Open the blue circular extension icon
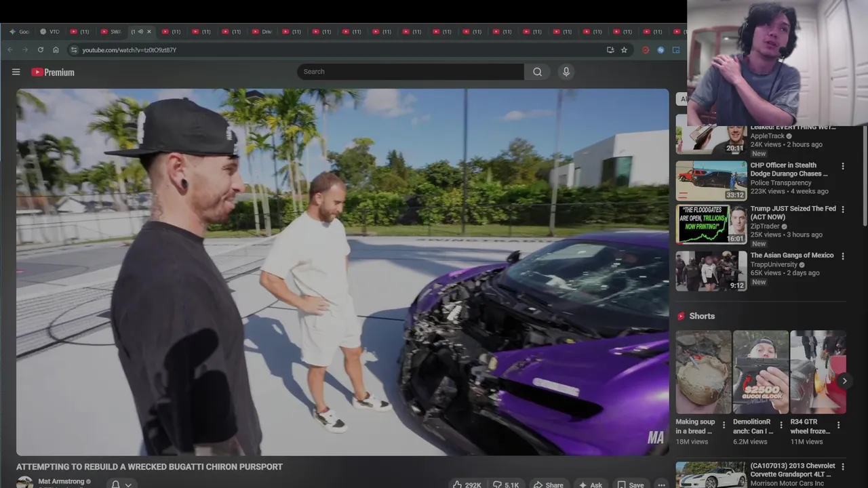The width and height of the screenshot is (868, 488). click(660, 49)
